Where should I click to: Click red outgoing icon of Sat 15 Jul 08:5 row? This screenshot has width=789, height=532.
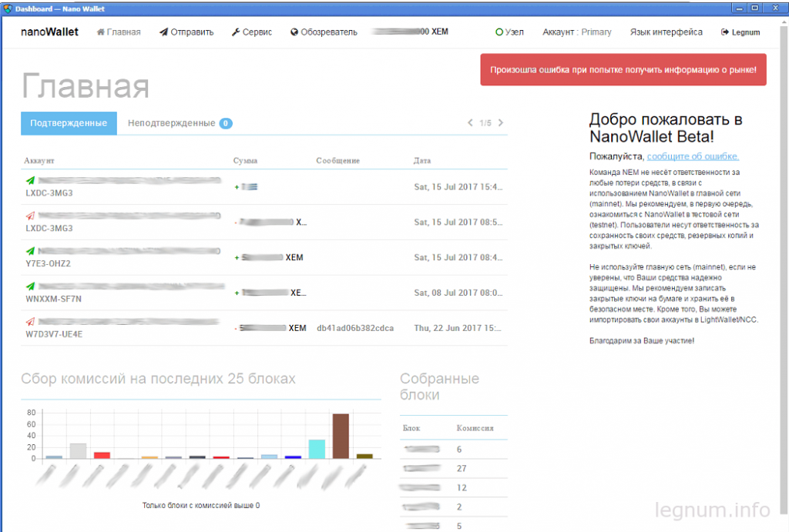click(30, 216)
